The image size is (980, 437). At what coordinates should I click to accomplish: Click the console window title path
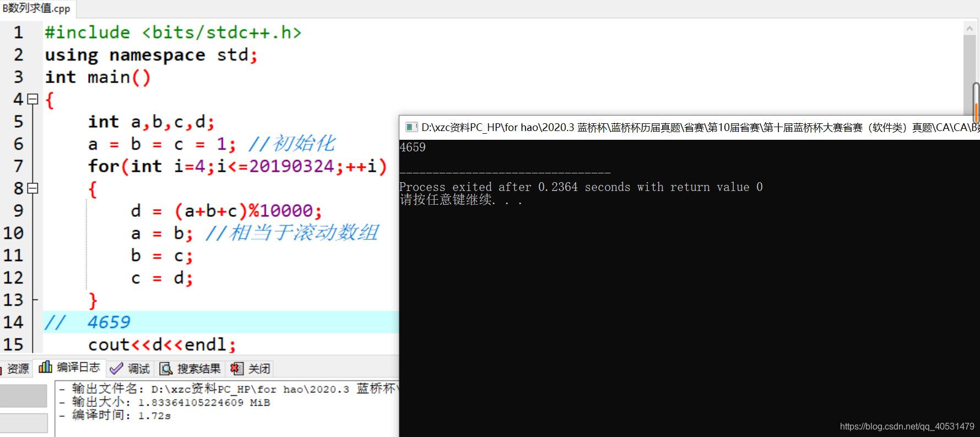pyautogui.click(x=700, y=127)
